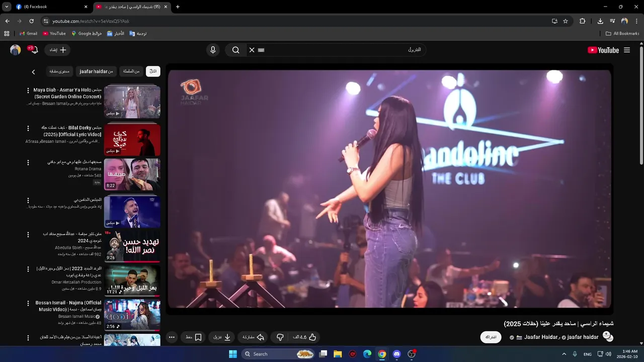The height and width of the screenshot is (362, 644).
Task: Clear the search box with X
Action: [x=252, y=50]
